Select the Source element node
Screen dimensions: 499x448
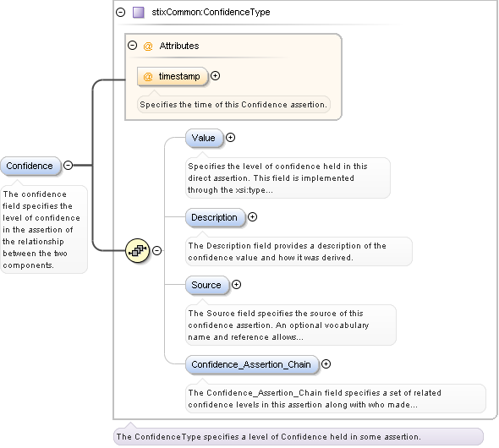pyautogui.click(x=207, y=285)
